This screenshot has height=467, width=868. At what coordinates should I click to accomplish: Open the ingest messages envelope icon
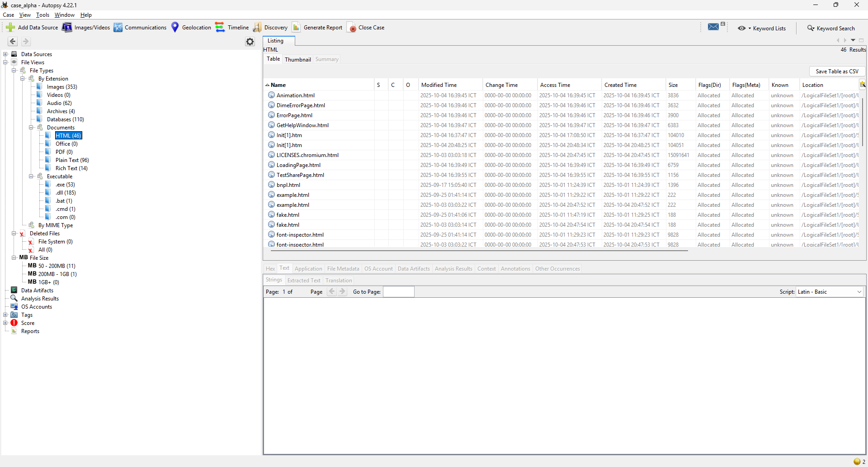pos(714,27)
